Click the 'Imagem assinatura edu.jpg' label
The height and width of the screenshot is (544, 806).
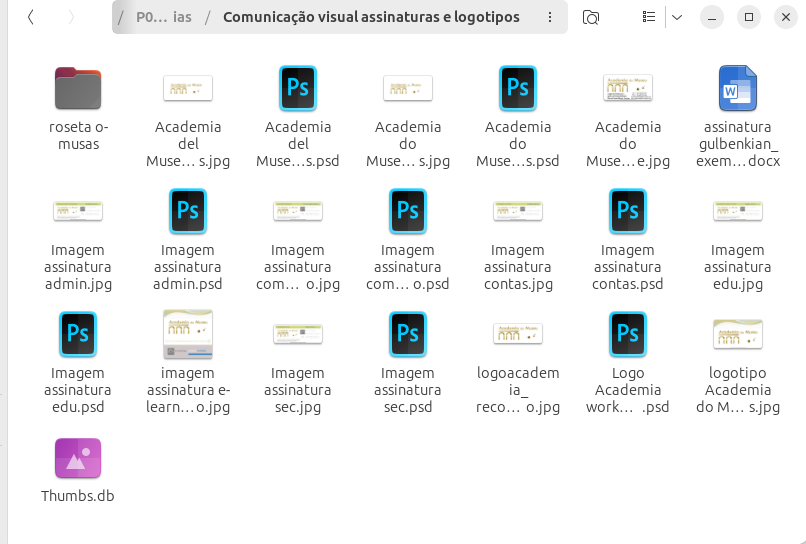(738, 267)
